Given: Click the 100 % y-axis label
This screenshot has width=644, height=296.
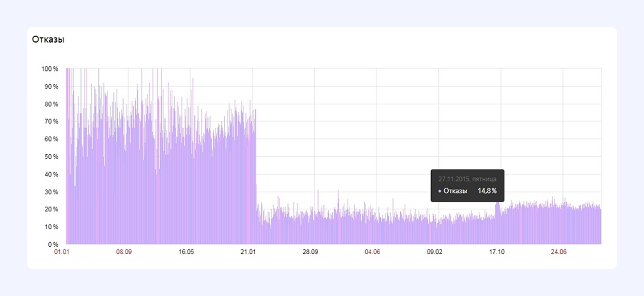Looking at the screenshot, I should coord(50,69).
